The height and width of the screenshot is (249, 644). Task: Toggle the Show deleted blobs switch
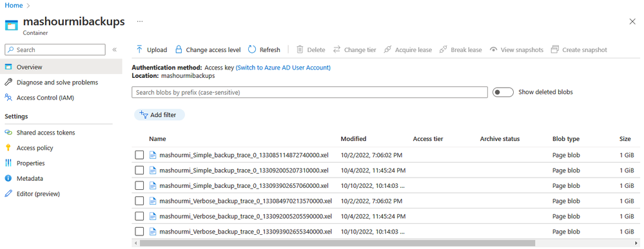point(503,92)
